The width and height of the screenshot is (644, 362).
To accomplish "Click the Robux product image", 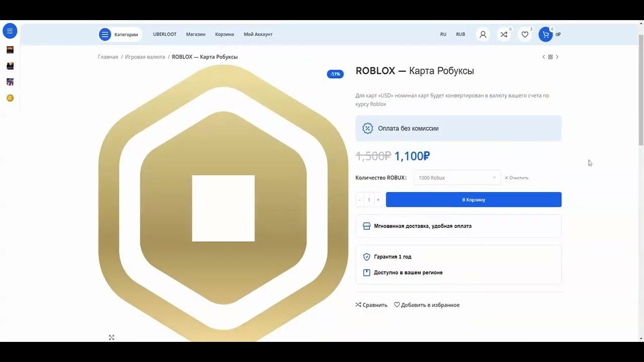I will point(223,204).
